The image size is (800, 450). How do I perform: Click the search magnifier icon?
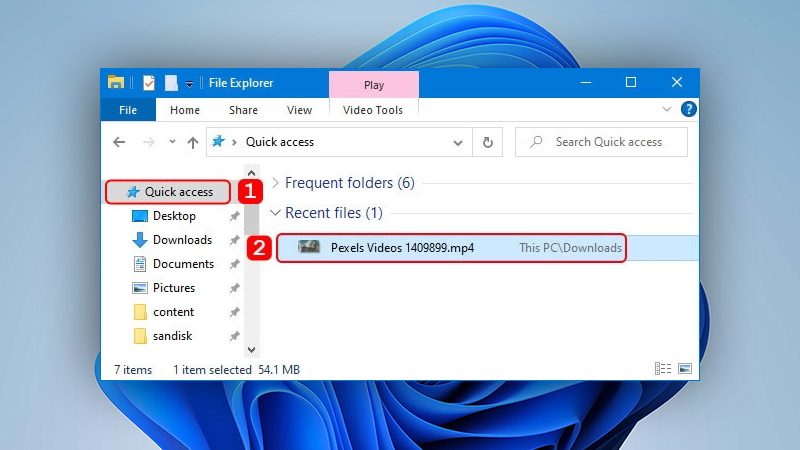[x=536, y=142]
